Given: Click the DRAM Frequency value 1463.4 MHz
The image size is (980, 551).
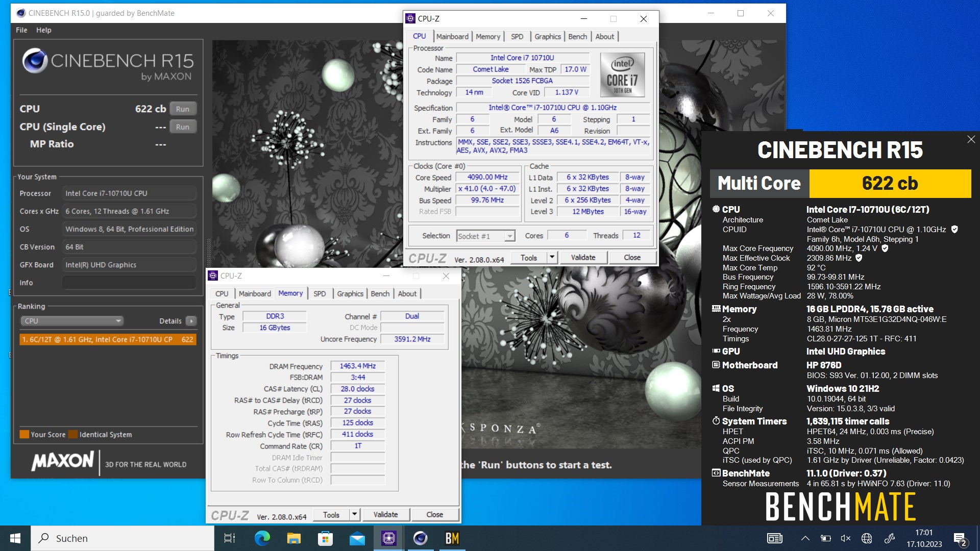Looking at the screenshot, I should [x=358, y=366].
